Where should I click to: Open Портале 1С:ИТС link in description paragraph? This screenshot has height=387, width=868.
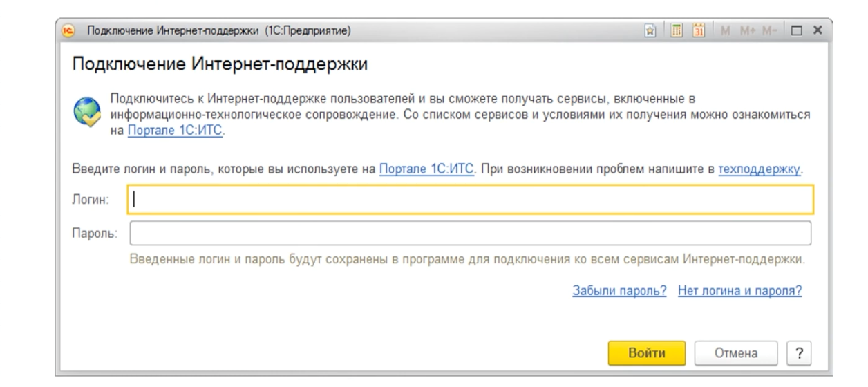click(x=174, y=131)
